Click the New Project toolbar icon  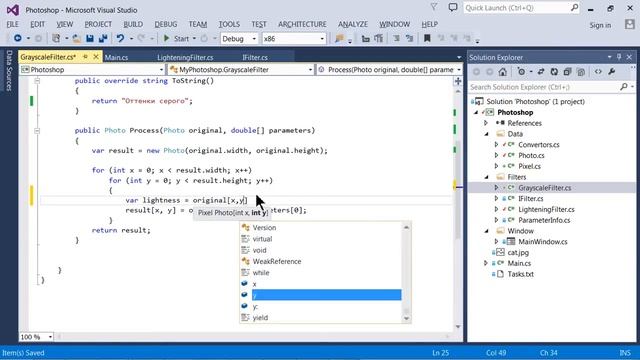pos(56,38)
